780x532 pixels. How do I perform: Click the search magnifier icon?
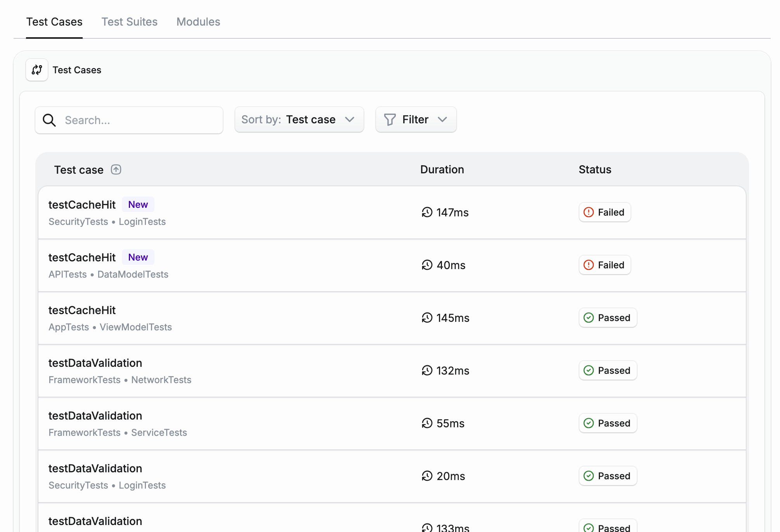pos(49,120)
